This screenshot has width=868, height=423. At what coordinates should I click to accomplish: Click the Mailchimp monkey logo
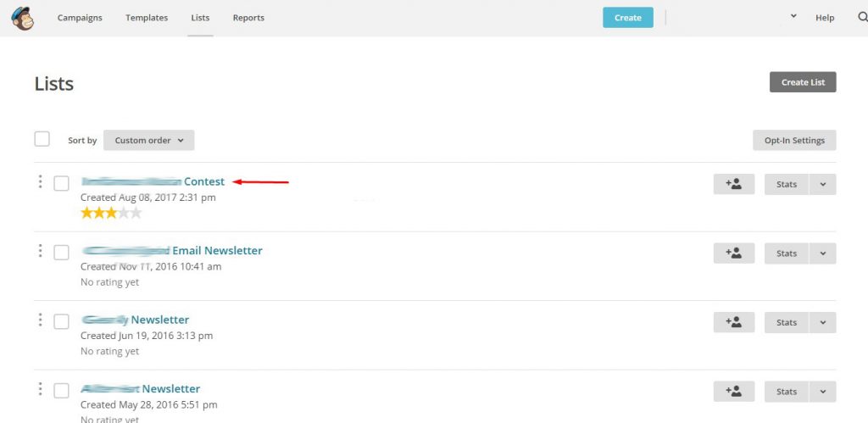pyautogui.click(x=22, y=19)
